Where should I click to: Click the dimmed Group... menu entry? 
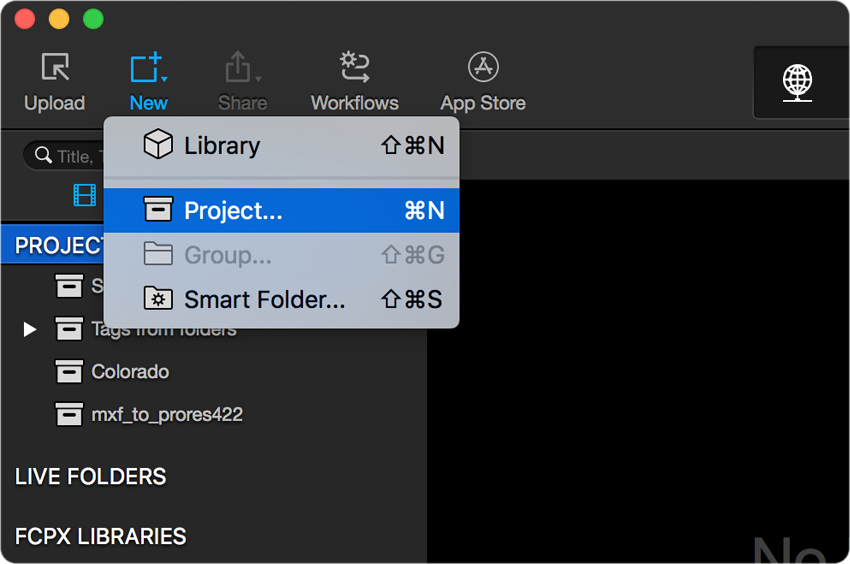(281, 255)
